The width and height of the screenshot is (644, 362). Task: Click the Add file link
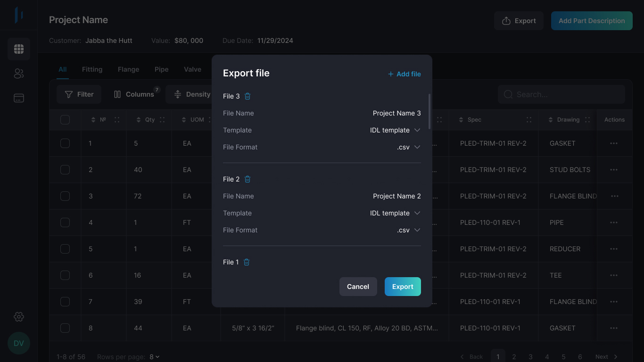pyautogui.click(x=404, y=74)
